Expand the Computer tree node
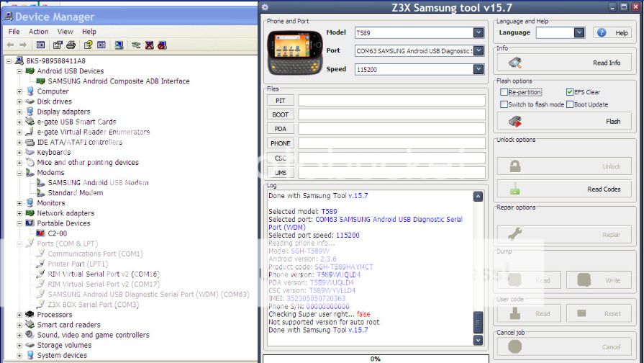 pos(19,91)
